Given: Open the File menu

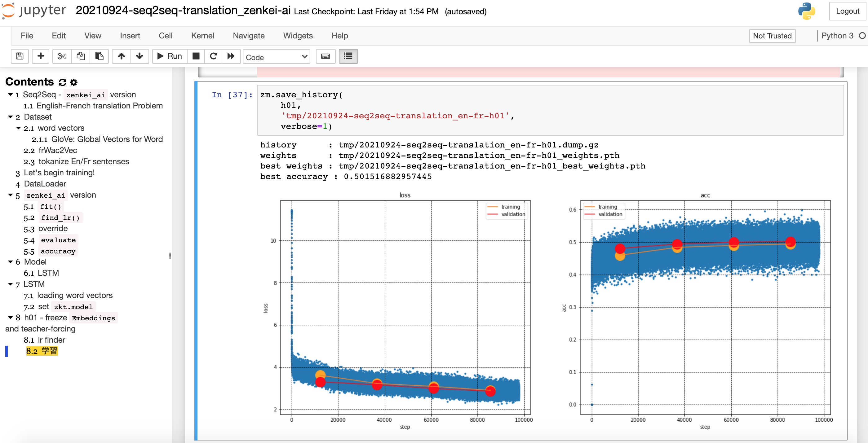Looking at the screenshot, I should (27, 36).
